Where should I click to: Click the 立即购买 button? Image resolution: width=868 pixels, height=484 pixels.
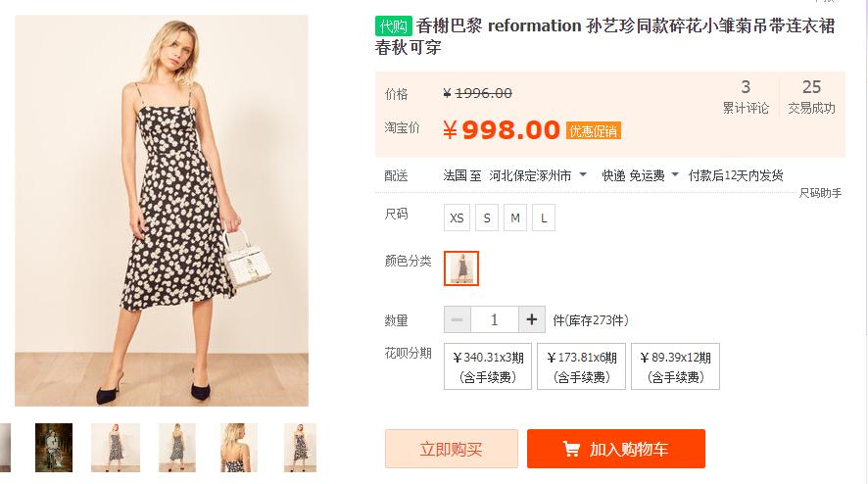tap(451, 449)
